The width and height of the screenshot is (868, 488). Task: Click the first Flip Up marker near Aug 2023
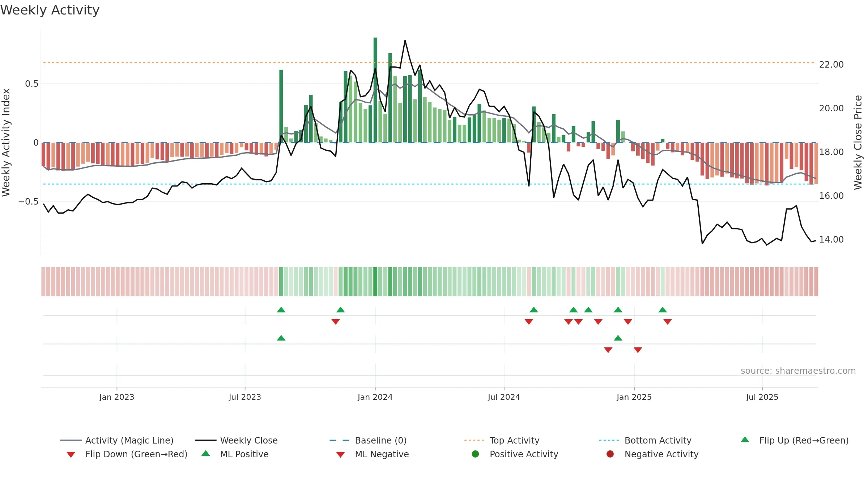coord(281,310)
